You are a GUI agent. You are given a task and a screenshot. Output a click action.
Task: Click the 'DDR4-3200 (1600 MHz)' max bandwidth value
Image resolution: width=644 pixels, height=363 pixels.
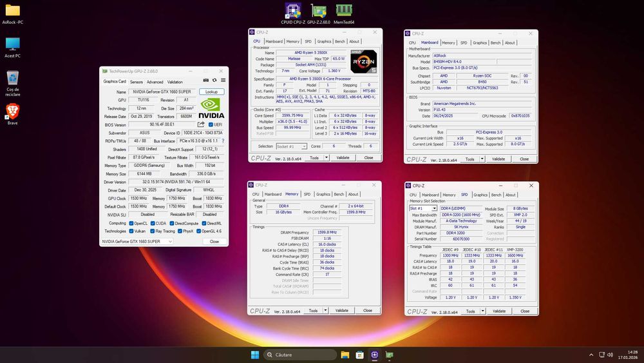coord(461,215)
